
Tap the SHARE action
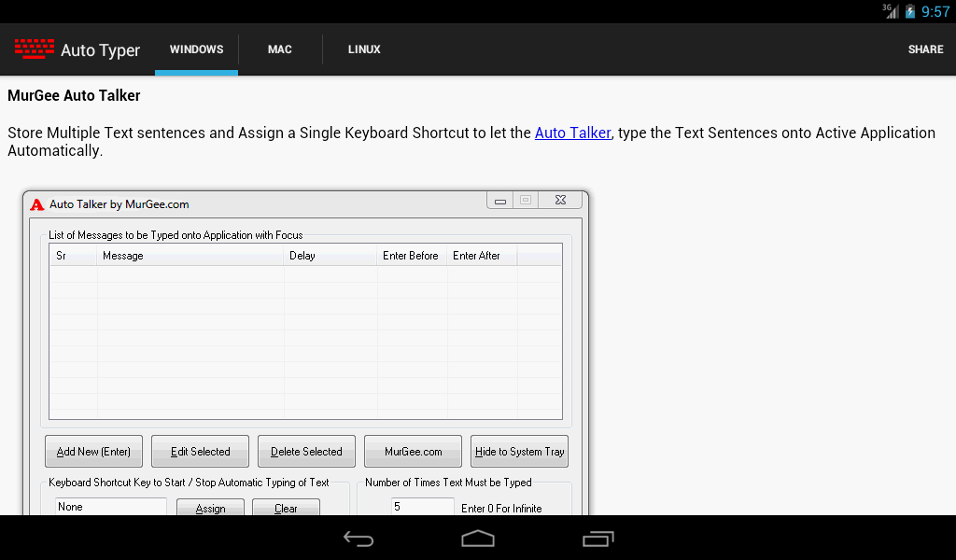(925, 49)
